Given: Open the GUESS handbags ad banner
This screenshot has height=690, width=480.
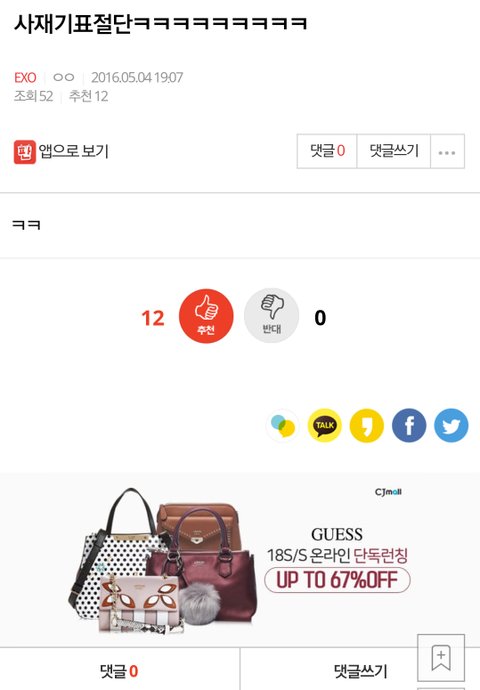Looking at the screenshot, I should (240, 560).
